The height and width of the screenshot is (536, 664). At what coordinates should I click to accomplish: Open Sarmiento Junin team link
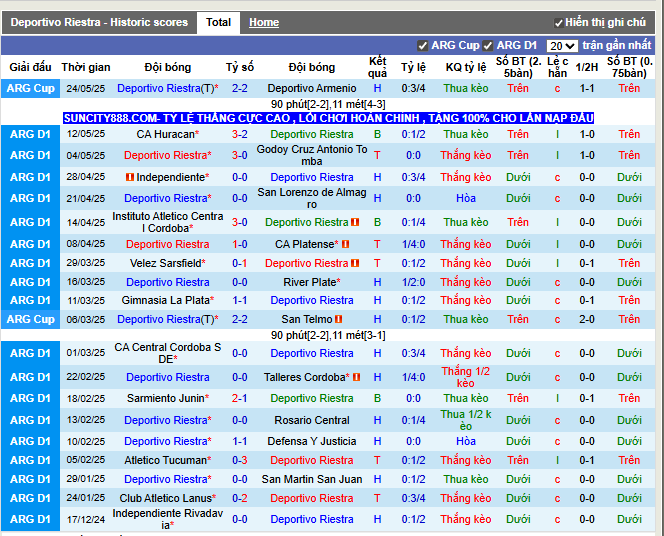(x=168, y=398)
